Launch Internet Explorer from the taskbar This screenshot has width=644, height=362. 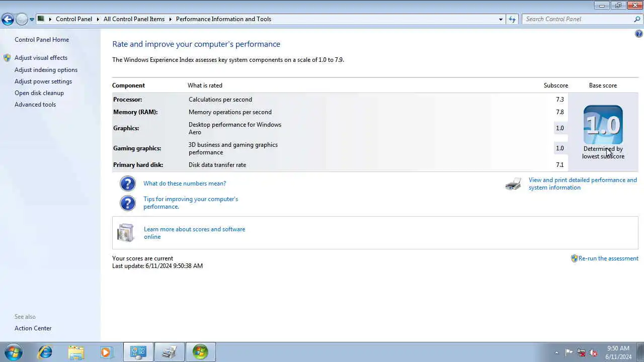45,352
